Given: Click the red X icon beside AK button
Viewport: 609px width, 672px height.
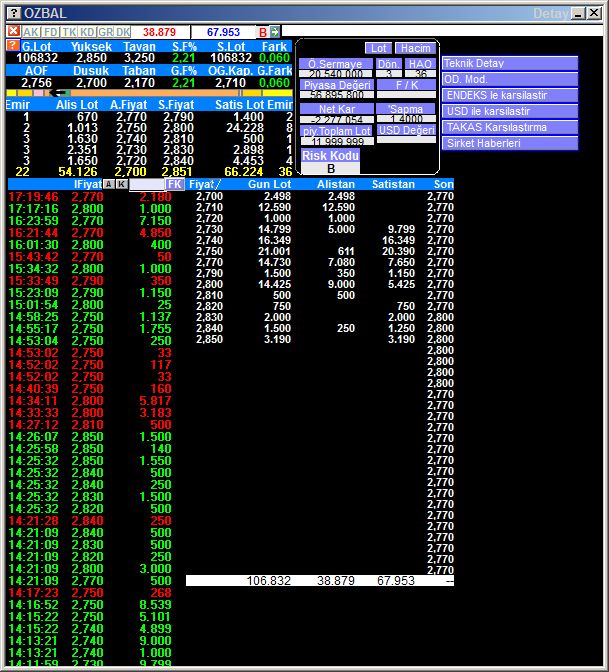Looking at the screenshot, I should tap(13, 31).
